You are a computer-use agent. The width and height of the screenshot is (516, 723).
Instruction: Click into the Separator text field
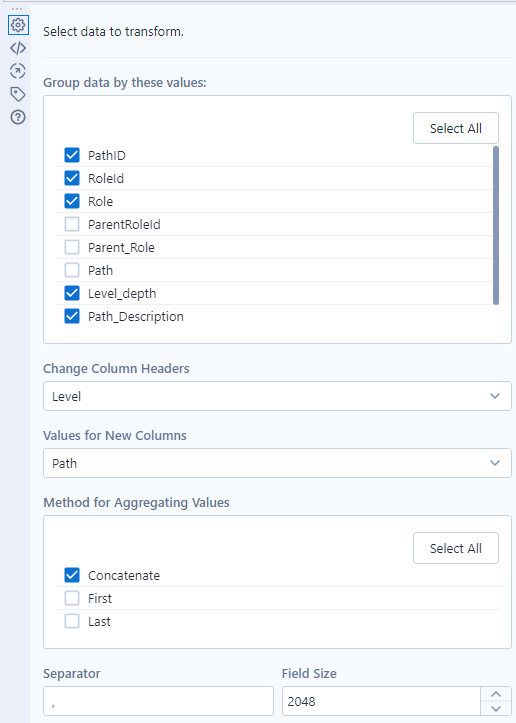pyautogui.click(x=158, y=701)
